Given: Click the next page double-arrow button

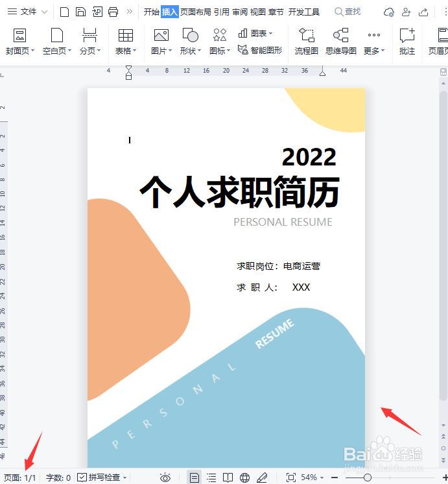Looking at the screenshot, I should pyautogui.click(x=443, y=460).
